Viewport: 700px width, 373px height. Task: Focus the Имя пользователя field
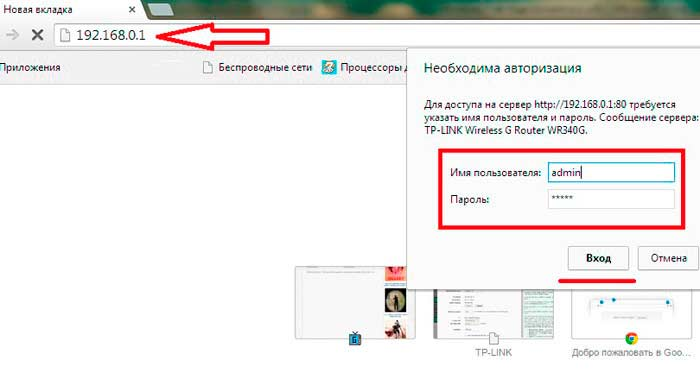tap(611, 172)
